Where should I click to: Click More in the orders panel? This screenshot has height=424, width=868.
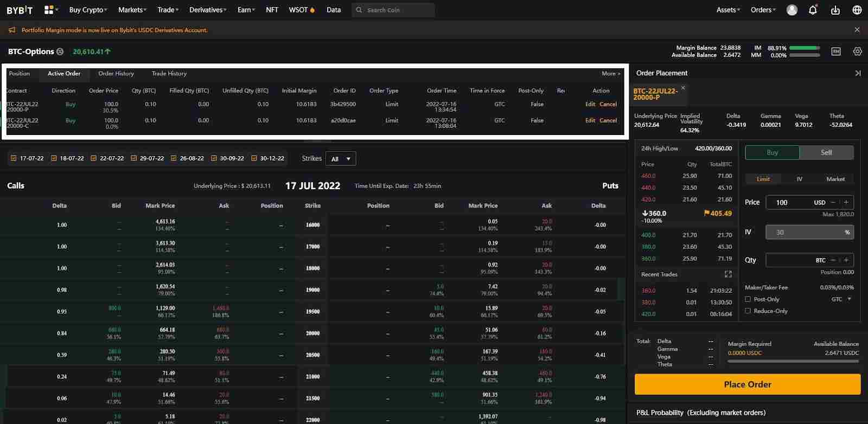(x=611, y=74)
